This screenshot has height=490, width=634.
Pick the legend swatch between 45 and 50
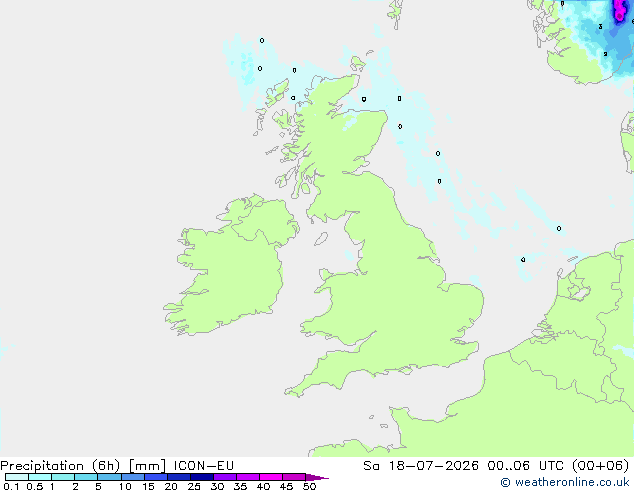(x=294, y=477)
